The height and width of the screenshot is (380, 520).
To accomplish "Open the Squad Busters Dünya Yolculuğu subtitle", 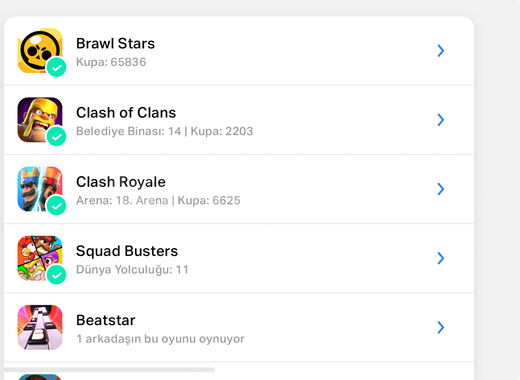I will pyautogui.click(x=132, y=270).
